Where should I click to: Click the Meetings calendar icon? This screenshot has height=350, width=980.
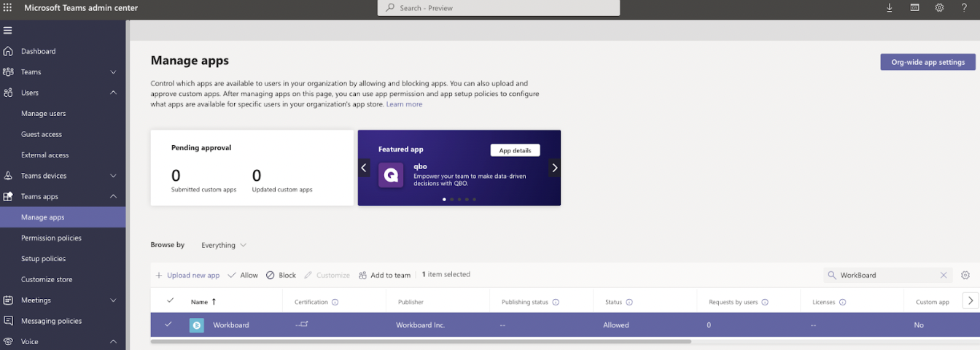(x=8, y=300)
